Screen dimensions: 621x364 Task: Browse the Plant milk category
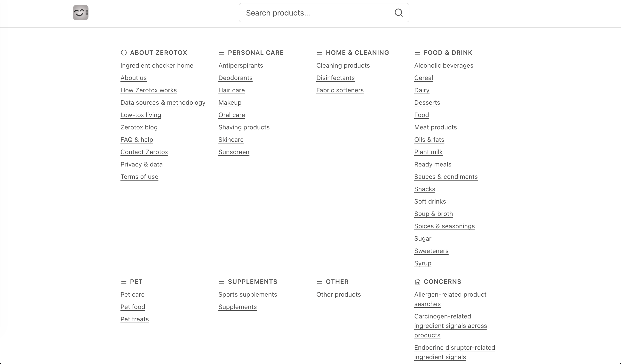click(428, 152)
